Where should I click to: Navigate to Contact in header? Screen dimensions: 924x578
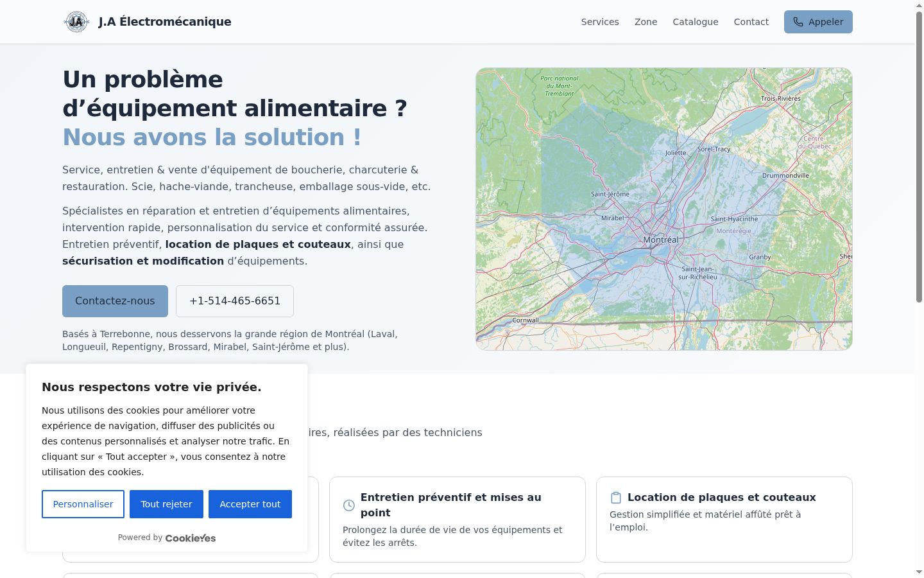click(x=751, y=22)
